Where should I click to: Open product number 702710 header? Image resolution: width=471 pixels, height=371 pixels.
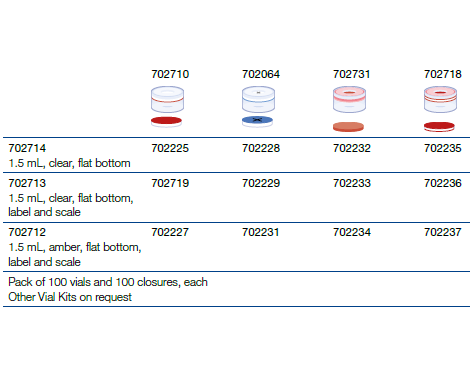[170, 74]
